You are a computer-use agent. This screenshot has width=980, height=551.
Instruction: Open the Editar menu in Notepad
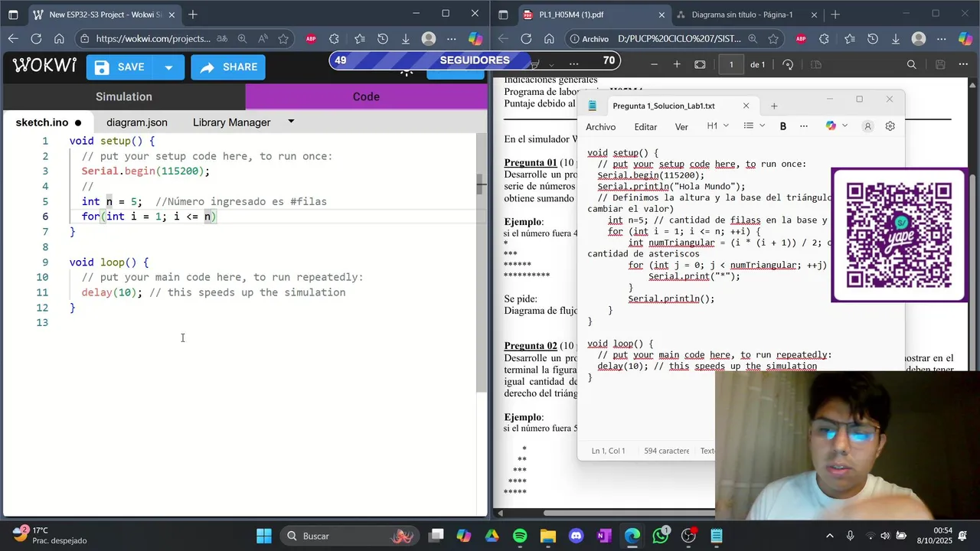pyautogui.click(x=645, y=127)
